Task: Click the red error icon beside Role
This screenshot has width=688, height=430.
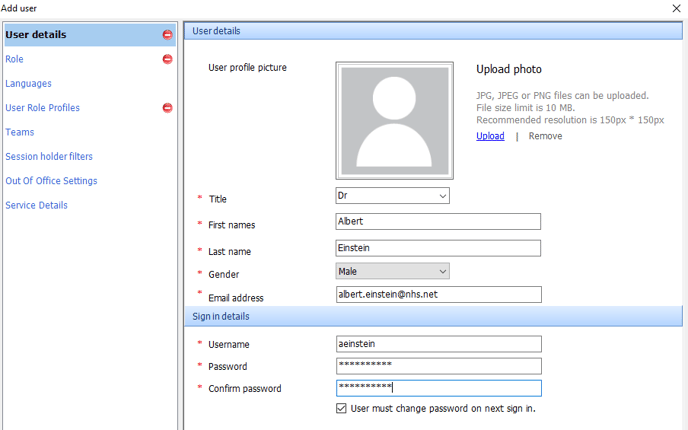Action: [x=167, y=59]
